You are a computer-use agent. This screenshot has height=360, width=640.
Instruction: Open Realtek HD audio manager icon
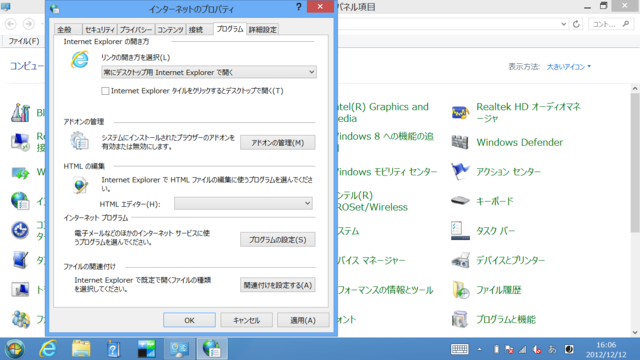point(460,112)
